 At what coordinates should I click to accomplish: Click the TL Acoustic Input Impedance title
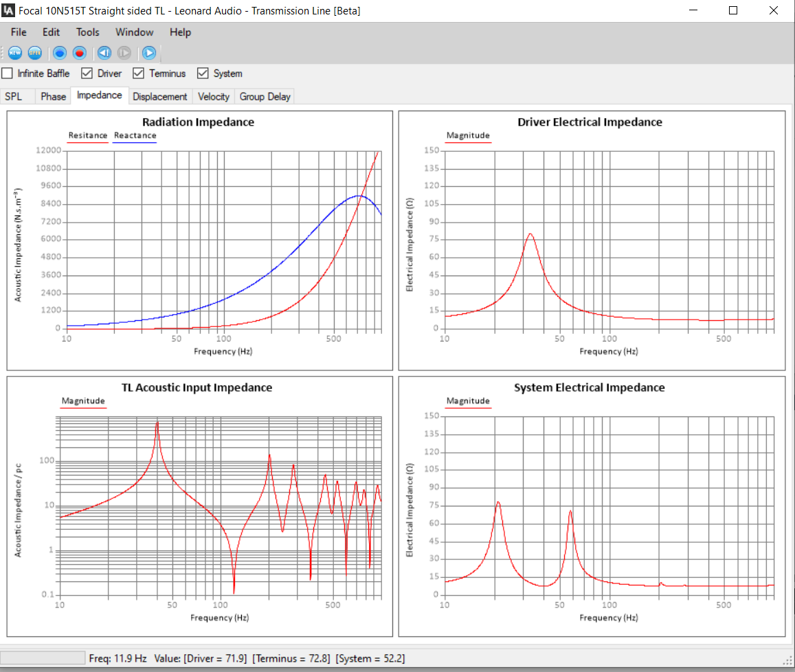pos(197,388)
